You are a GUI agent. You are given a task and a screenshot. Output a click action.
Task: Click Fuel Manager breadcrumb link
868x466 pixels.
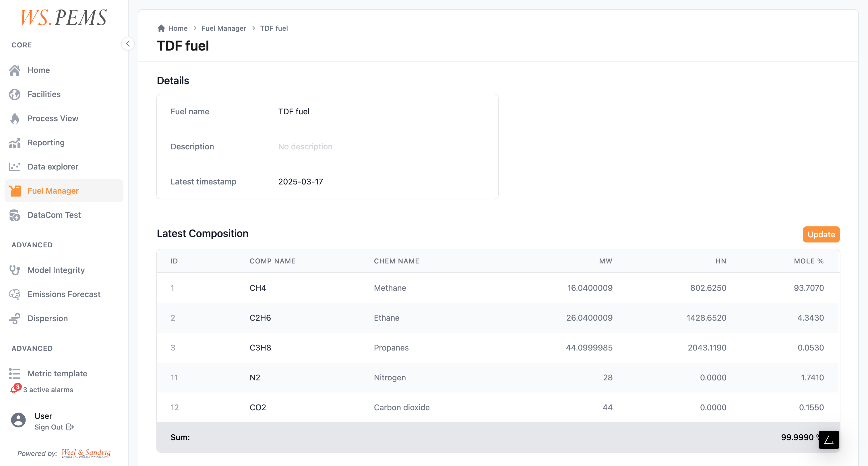pyautogui.click(x=224, y=28)
